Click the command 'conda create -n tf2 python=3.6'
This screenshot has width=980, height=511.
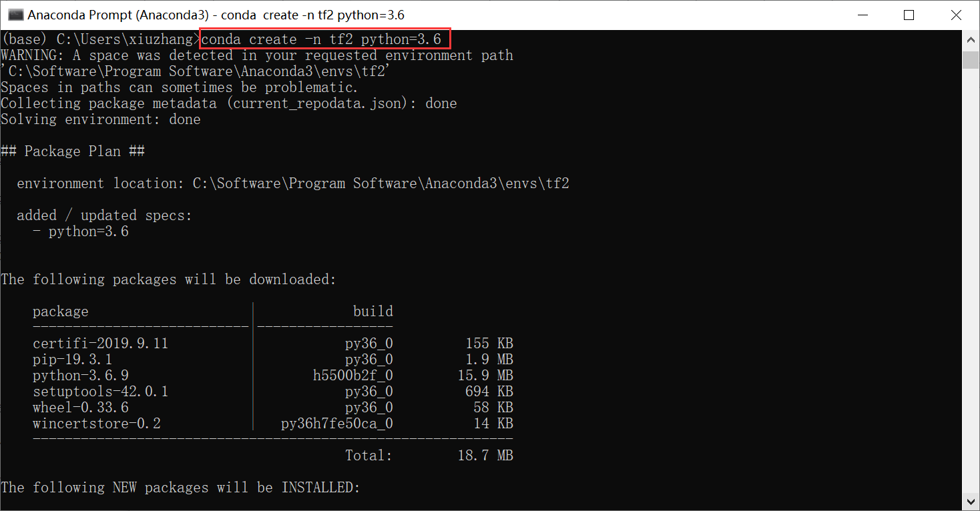[321, 39]
